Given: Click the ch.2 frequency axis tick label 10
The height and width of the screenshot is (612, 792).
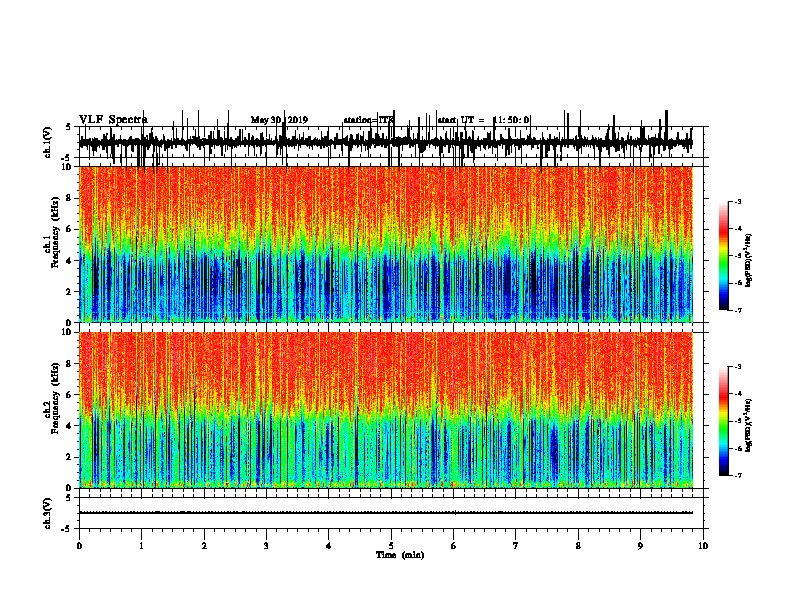Looking at the screenshot, I should coord(68,332).
